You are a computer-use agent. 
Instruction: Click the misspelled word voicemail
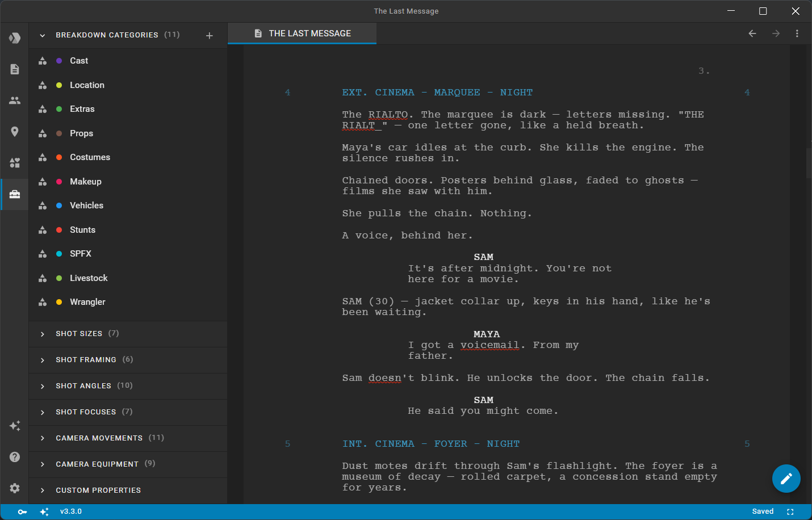click(x=489, y=345)
